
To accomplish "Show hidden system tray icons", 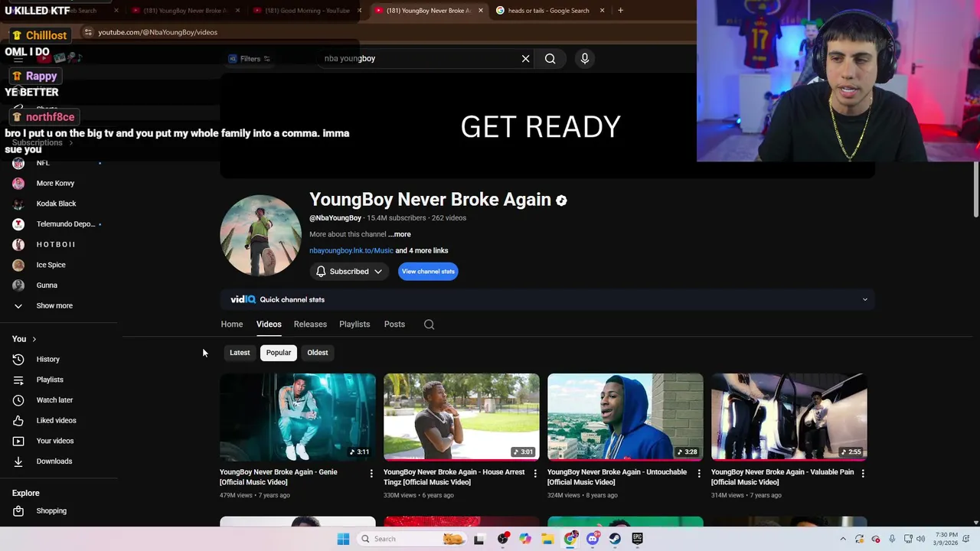I will [x=843, y=539].
